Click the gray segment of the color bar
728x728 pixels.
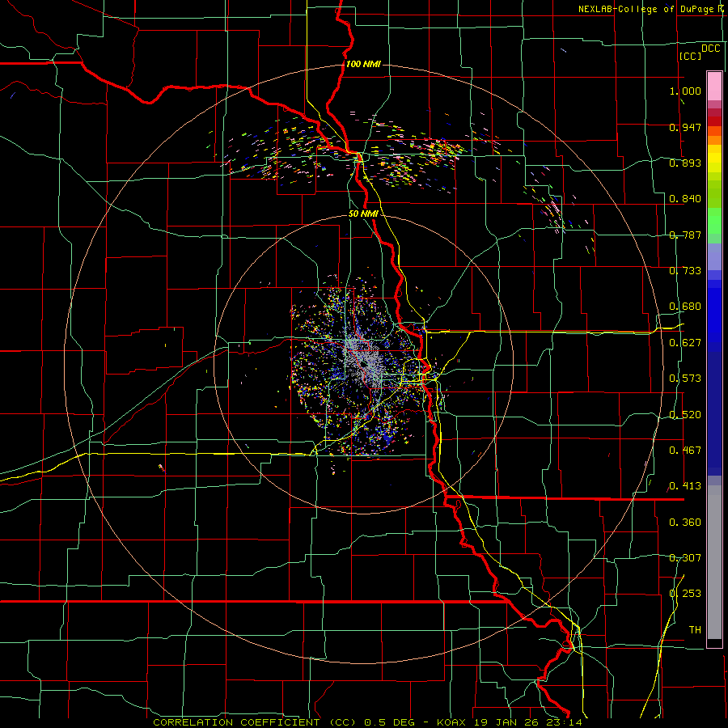pyautogui.click(x=714, y=562)
